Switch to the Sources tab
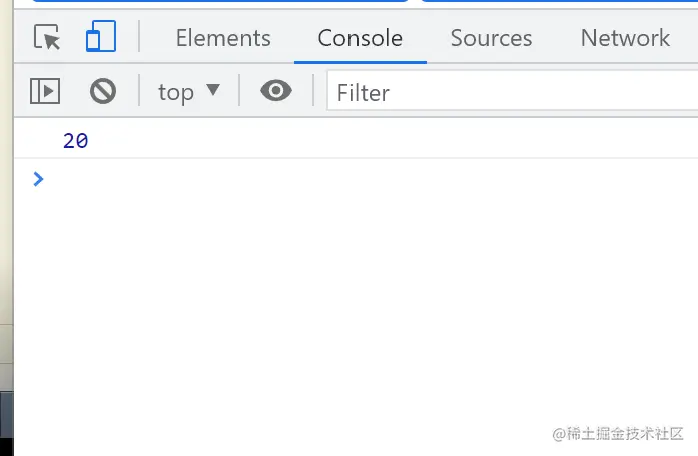The width and height of the screenshot is (698, 456). [x=491, y=38]
